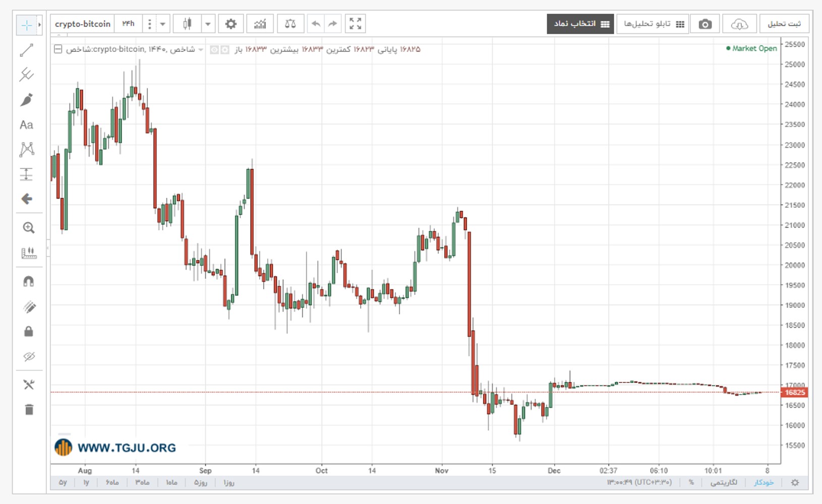The image size is (822, 504).
Task: Open the price range measurement tool
Action: coord(26,174)
